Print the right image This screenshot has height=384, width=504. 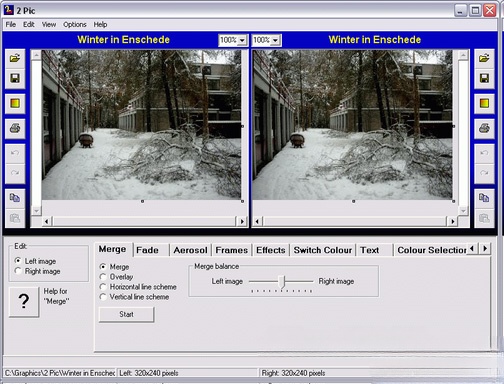click(x=484, y=128)
